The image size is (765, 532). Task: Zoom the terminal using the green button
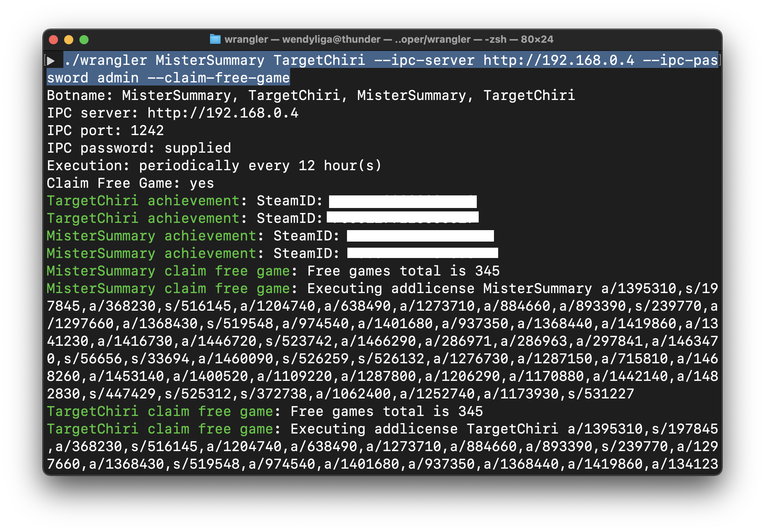84,40
